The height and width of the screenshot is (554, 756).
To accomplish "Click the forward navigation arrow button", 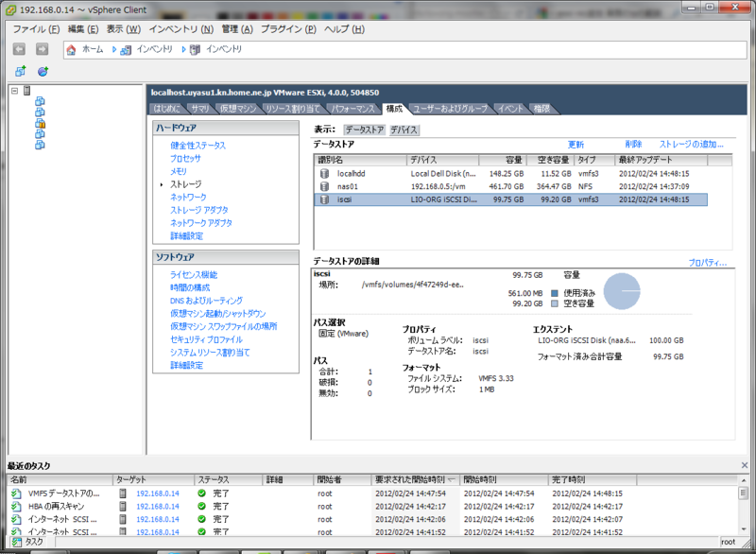I will pyautogui.click(x=43, y=49).
